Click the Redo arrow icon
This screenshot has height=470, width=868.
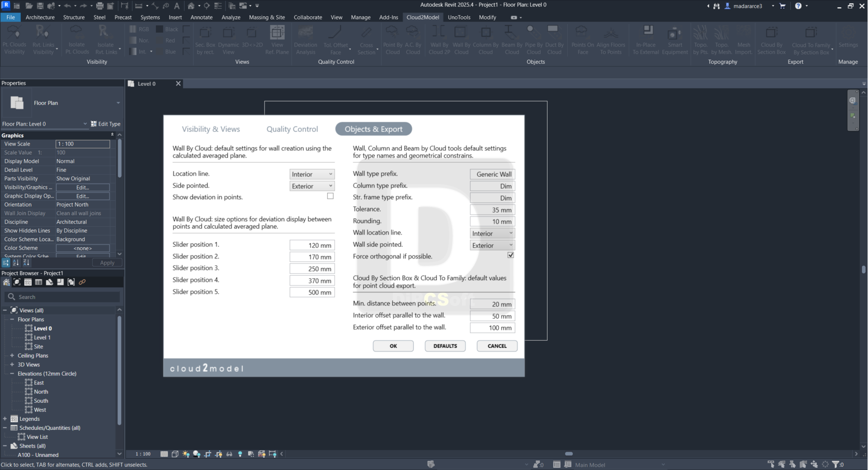coord(83,6)
